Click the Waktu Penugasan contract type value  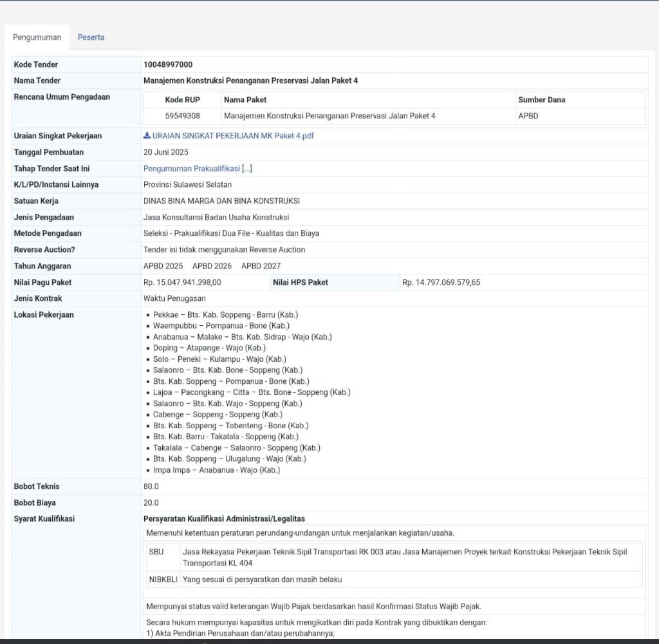(174, 299)
